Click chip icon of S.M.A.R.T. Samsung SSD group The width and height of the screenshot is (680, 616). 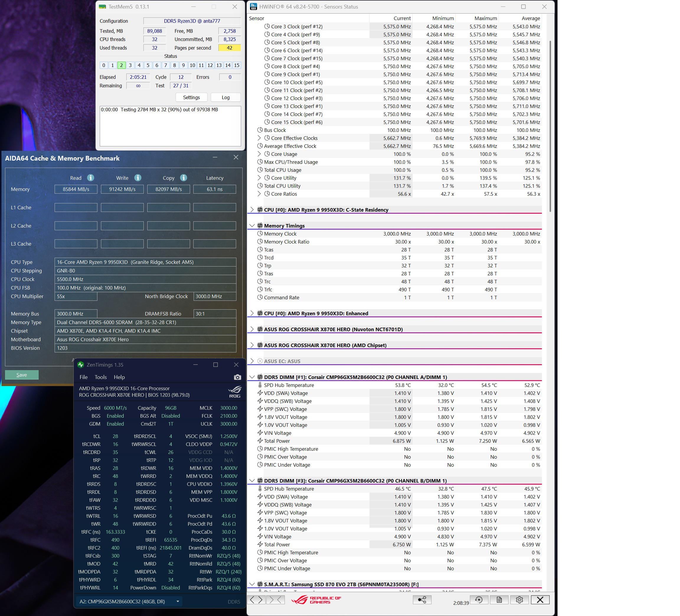click(x=260, y=584)
